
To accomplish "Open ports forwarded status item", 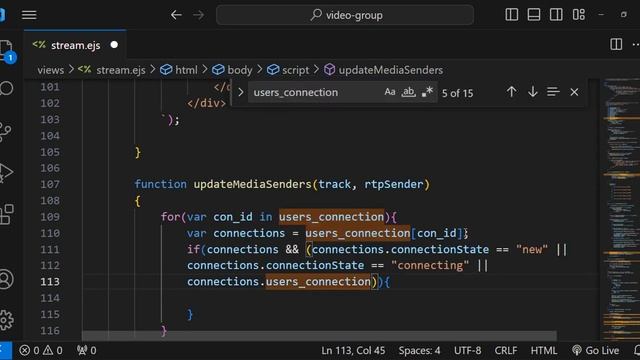I will (87, 351).
